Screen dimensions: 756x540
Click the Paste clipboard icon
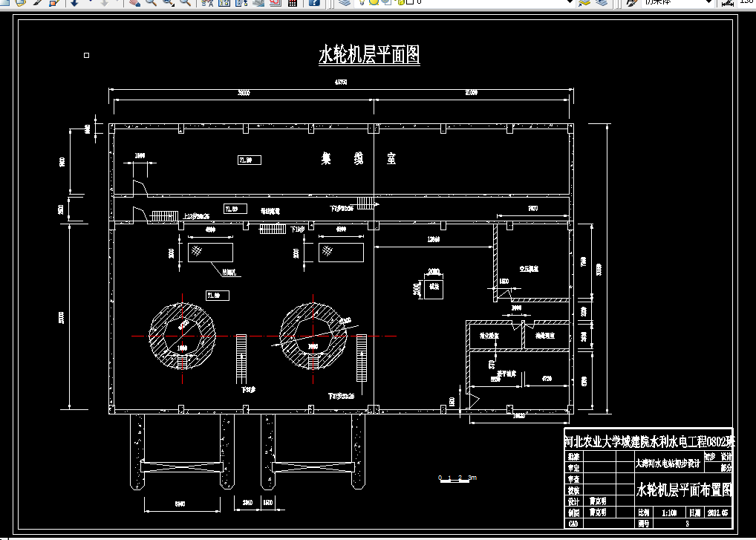[x=20, y=2]
